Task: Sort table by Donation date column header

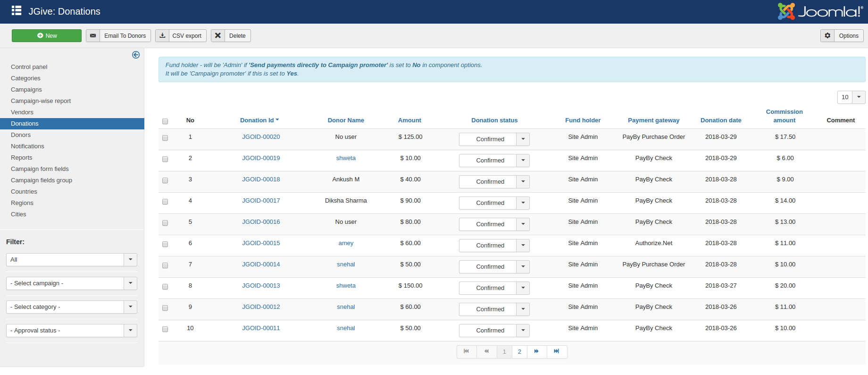Action: [720, 120]
